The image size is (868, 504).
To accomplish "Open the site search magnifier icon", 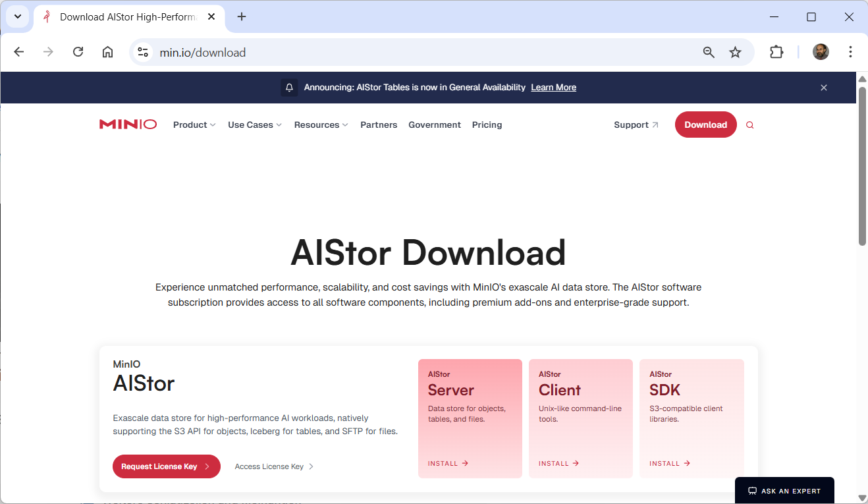I will (x=749, y=125).
